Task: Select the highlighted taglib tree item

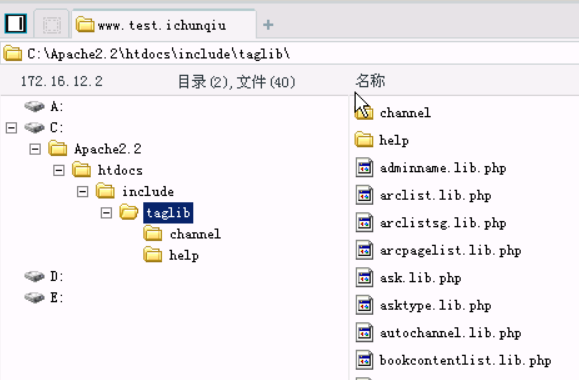Action: pos(168,213)
